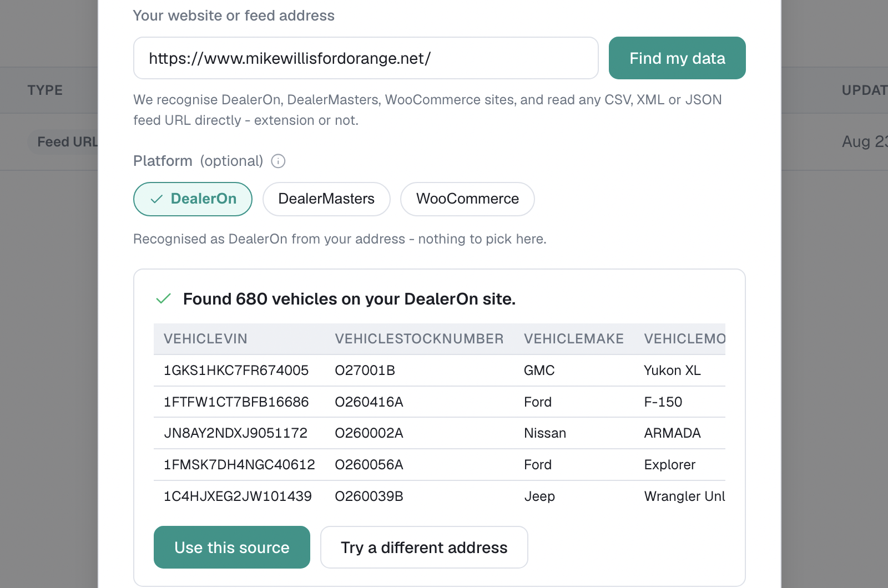This screenshot has height=588, width=888.
Task: Click the Find my data button
Action: 677,58
